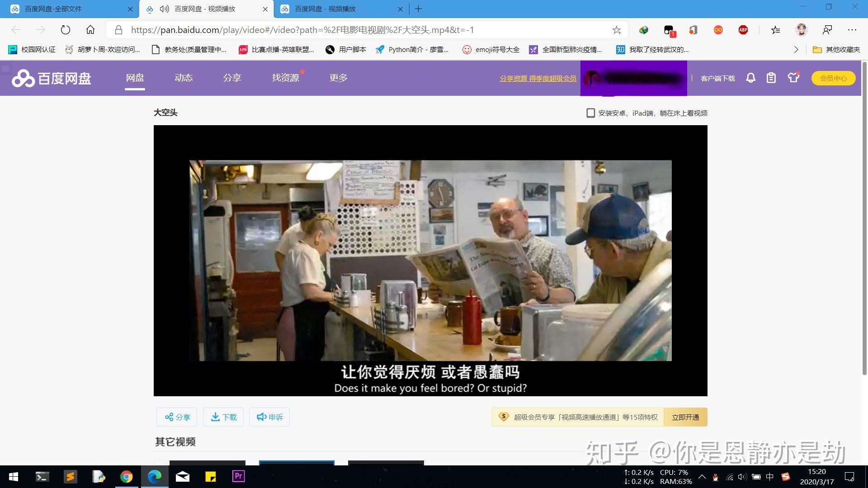Open emoji符号大全 bookmark
868x488 pixels.
(491, 50)
